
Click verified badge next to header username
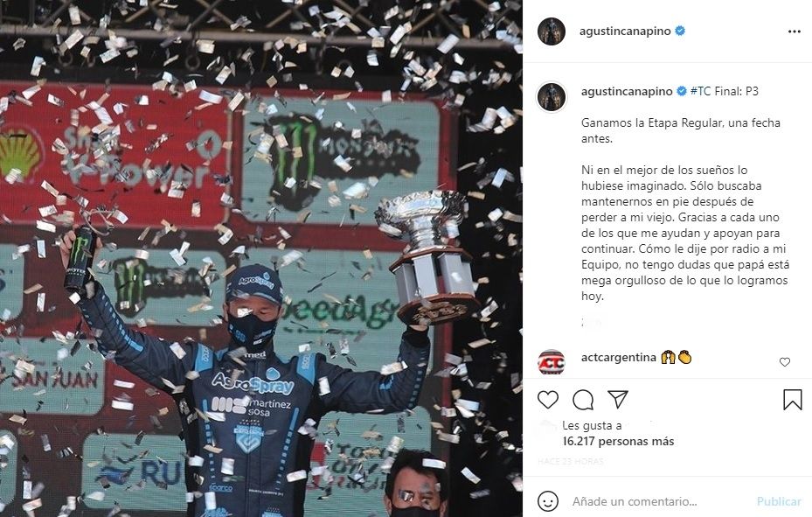click(681, 31)
